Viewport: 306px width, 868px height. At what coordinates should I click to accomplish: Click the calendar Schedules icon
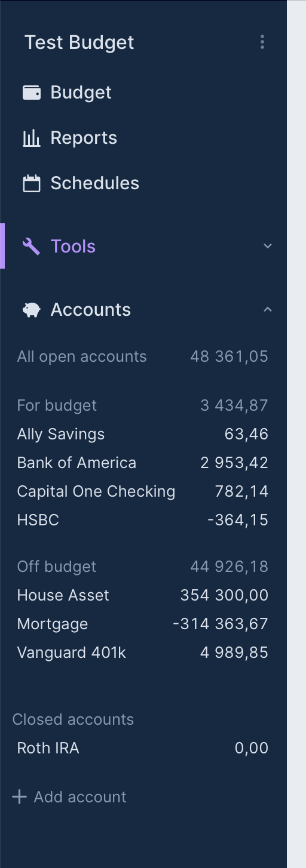[32, 183]
